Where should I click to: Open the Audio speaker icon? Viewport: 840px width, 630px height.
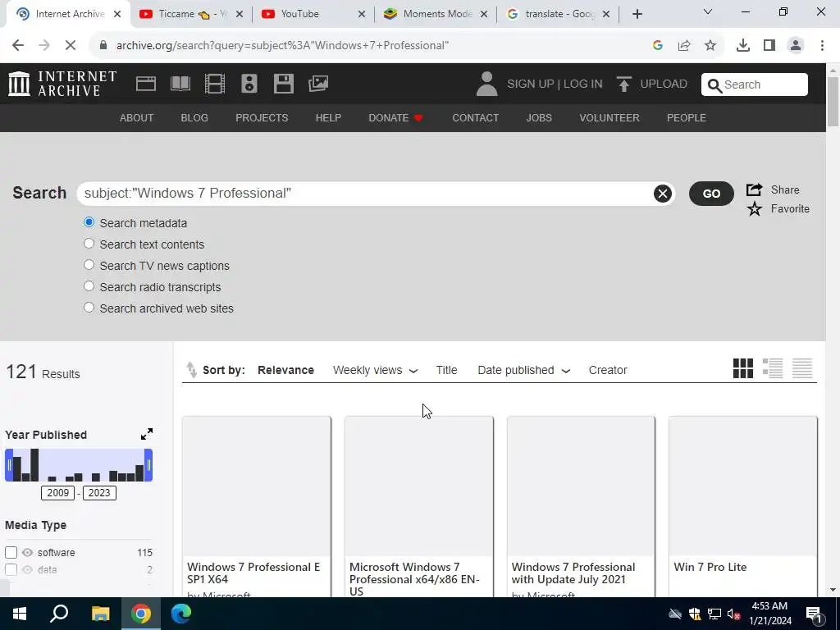pos(249,84)
